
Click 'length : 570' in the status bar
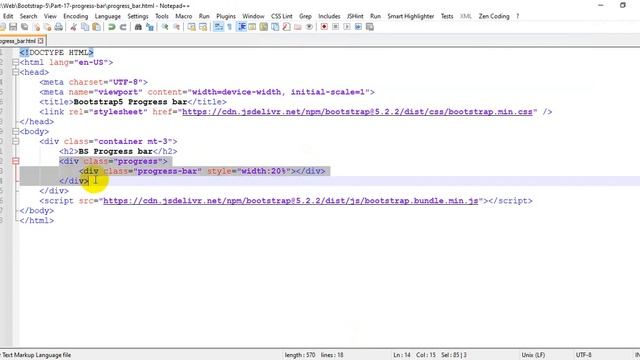coord(300,355)
